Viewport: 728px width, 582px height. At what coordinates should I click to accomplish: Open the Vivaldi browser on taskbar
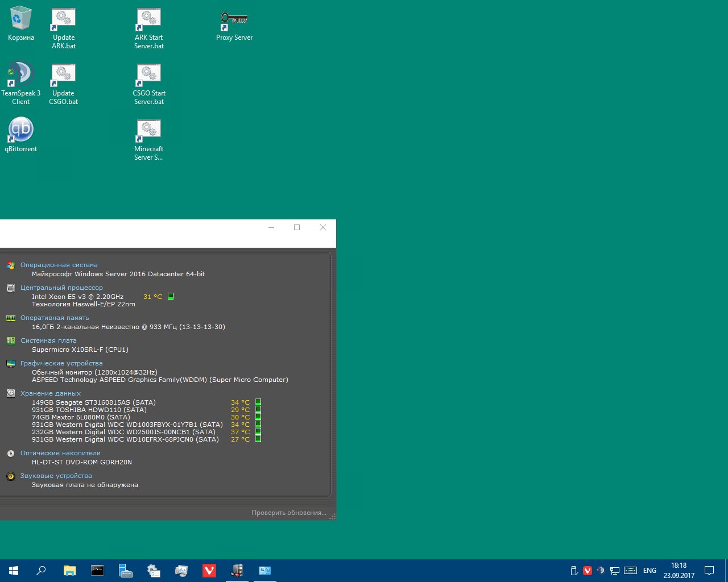coord(209,571)
